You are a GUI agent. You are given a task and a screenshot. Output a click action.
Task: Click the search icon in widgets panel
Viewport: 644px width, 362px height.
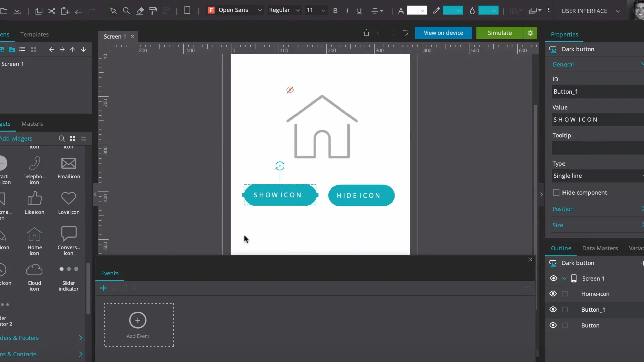pyautogui.click(x=62, y=138)
